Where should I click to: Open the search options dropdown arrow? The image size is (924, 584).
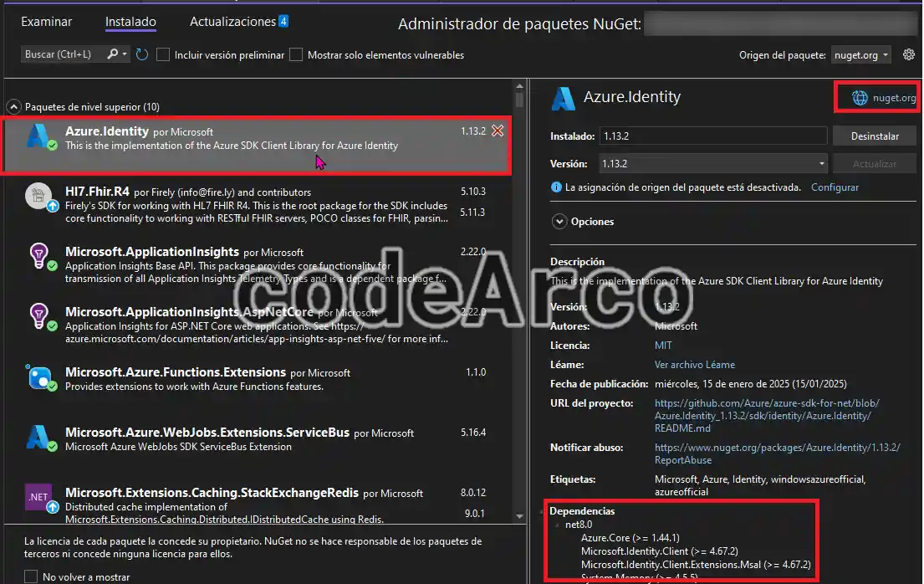click(125, 54)
